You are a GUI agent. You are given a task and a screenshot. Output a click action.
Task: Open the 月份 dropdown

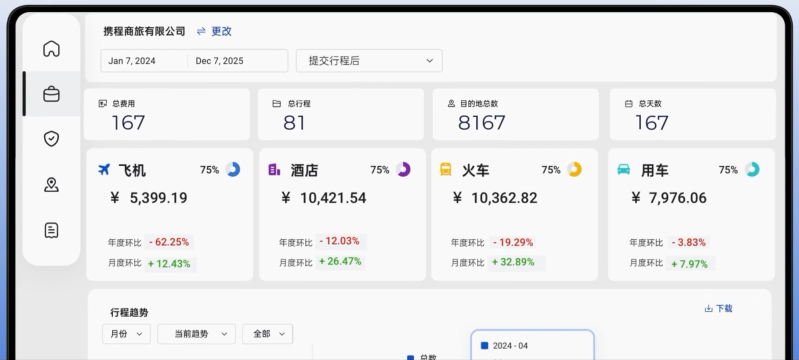126,334
